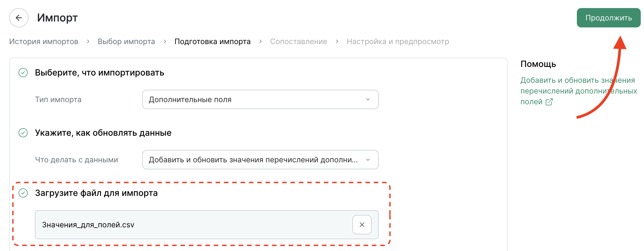Click the Загрузите файл для импорта heading
The width and height of the screenshot is (644, 251).
pyautogui.click(x=96, y=193)
